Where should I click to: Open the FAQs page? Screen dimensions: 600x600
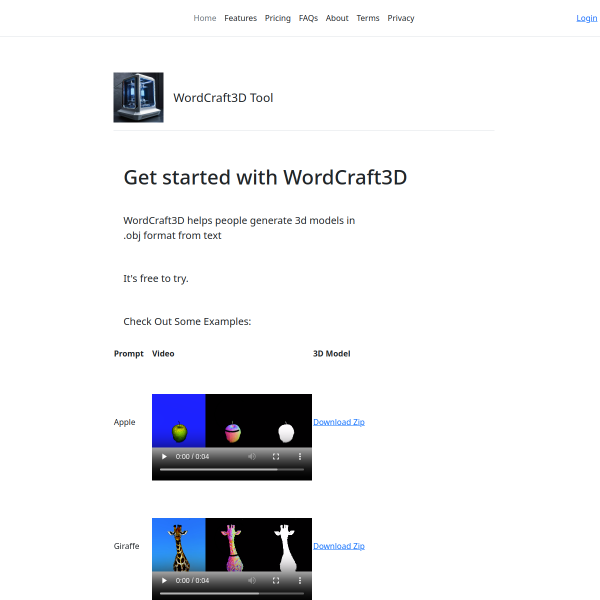(x=308, y=18)
